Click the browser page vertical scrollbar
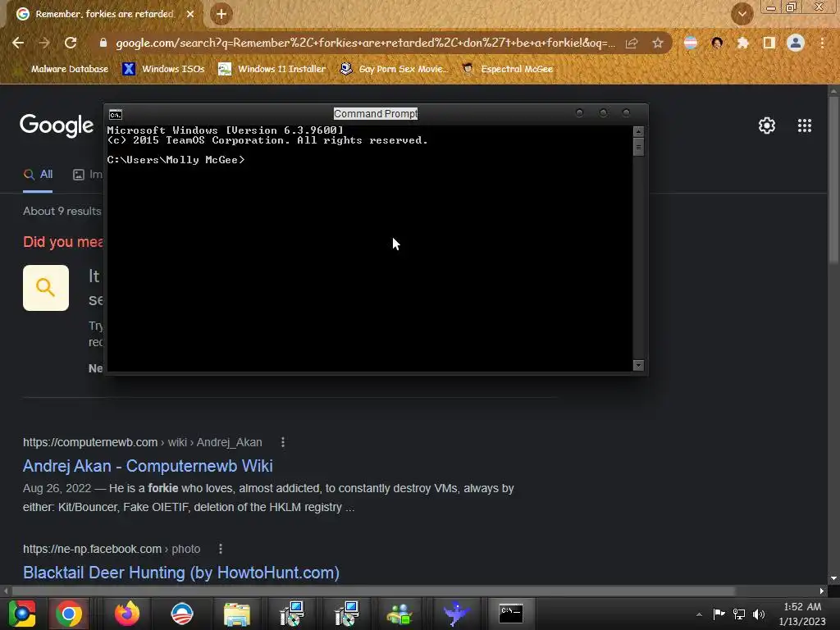This screenshot has width=840, height=630. pyautogui.click(x=833, y=180)
